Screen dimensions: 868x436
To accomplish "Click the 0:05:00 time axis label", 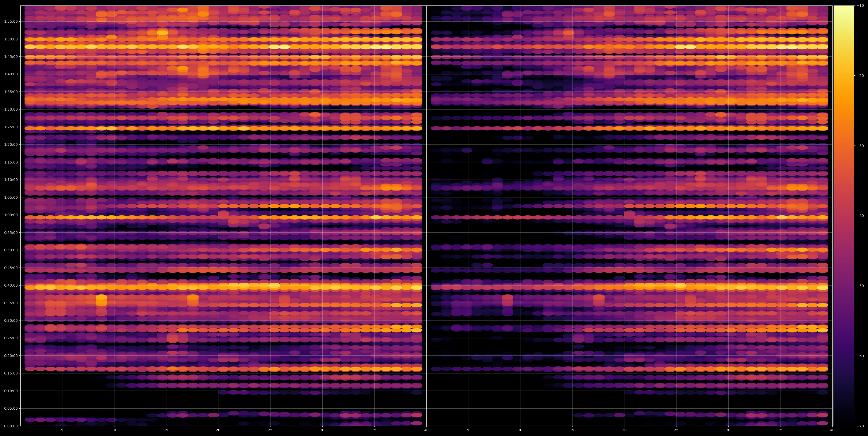I will (x=11, y=408).
